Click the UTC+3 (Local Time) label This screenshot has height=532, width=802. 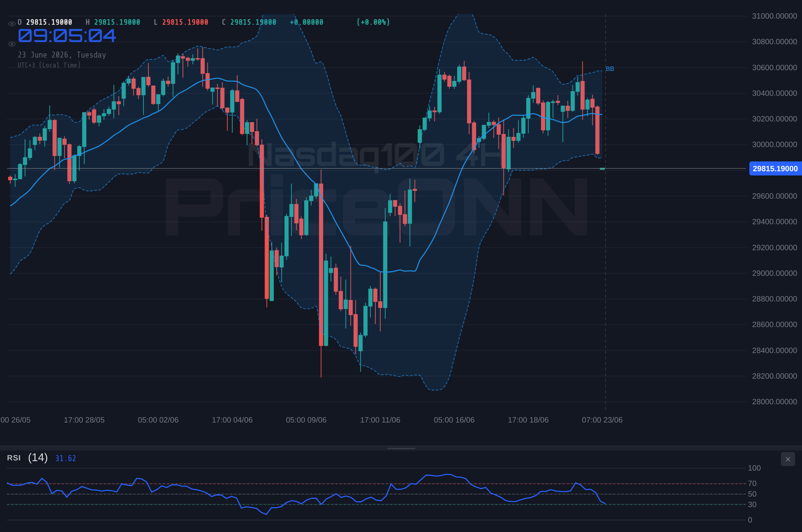[x=49, y=65]
